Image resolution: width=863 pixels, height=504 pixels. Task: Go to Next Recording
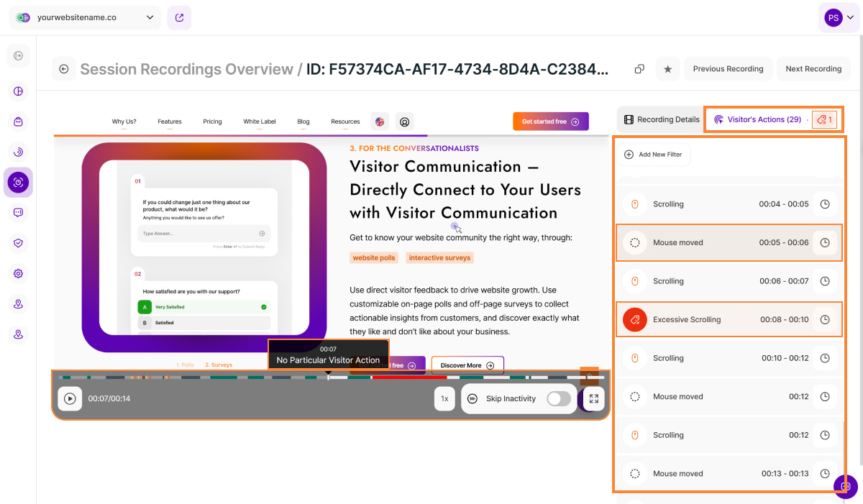pyautogui.click(x=813, y=69)
